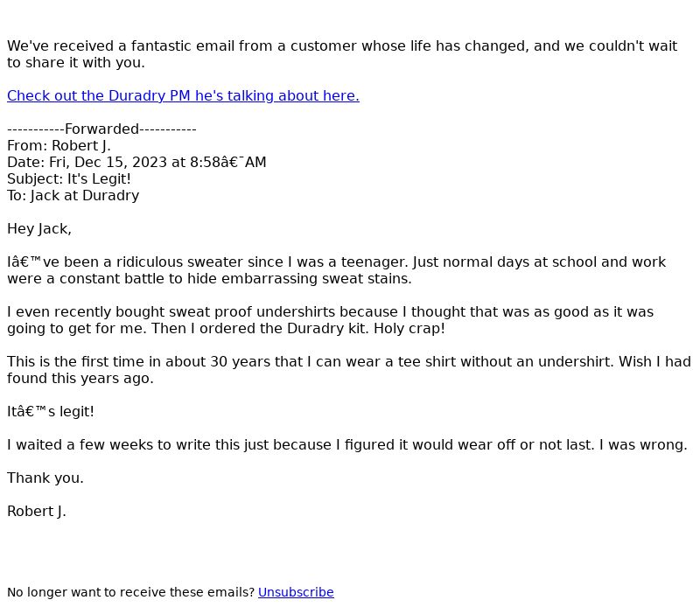Click the found this years ago line
700x614 pixels.
(x=80, y=379)
